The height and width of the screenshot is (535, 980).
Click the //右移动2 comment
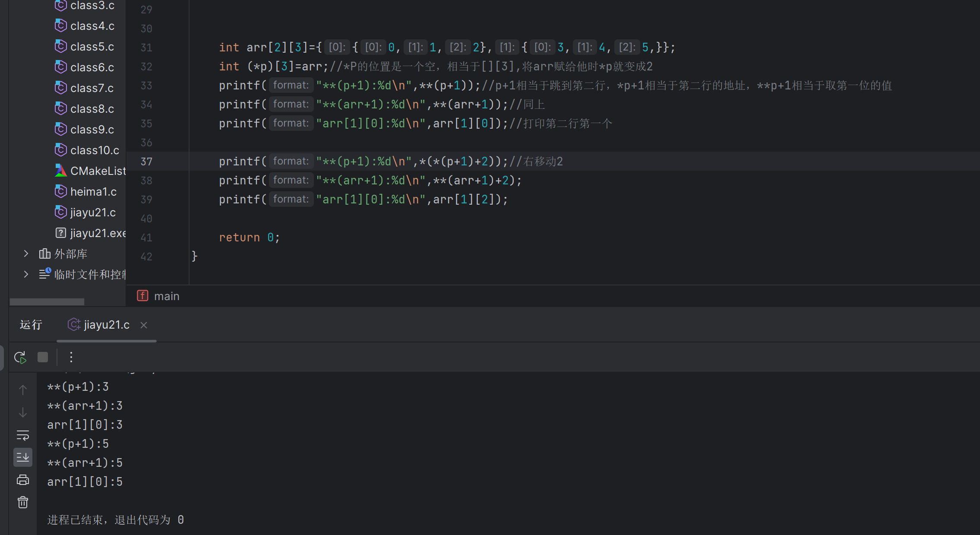(x=536, y=161)
